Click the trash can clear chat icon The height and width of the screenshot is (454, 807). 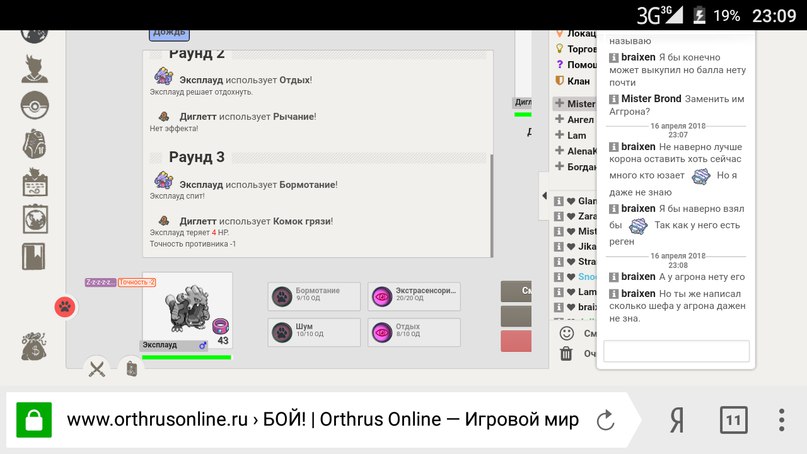pos(566,354)
